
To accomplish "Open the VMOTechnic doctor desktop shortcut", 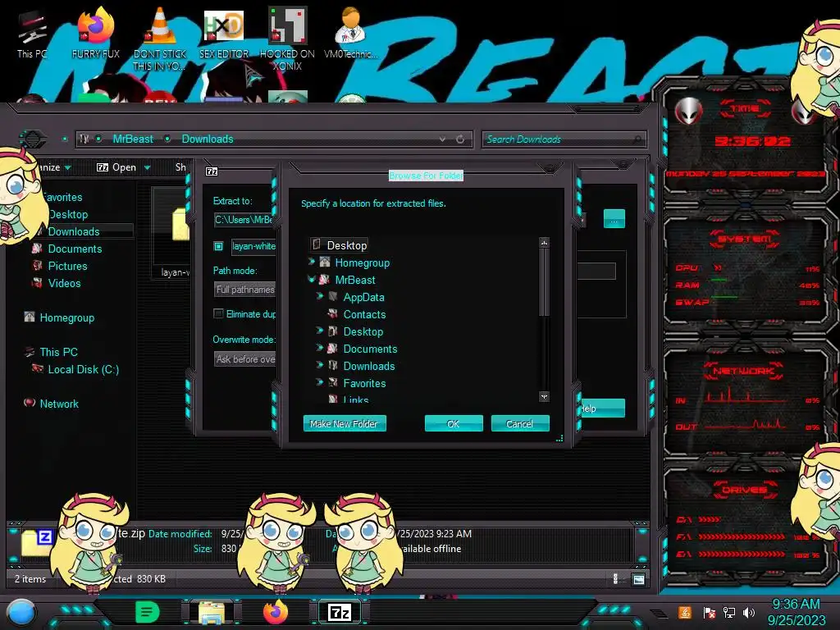I will tap(351, 33).
